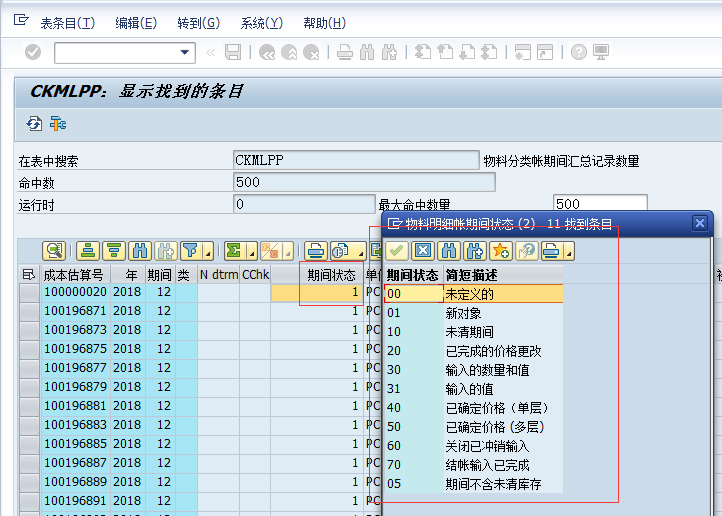The height and width of the screenshot is (516, 722).
Task: Click the Refresh icon under CKMLPP title
Action: tap(34, 124)
